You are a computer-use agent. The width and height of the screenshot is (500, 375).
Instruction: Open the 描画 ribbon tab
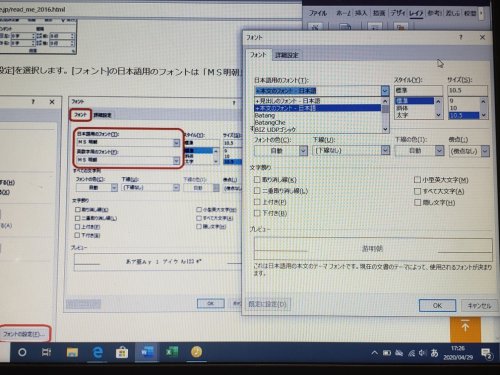[x=379, y=13]
